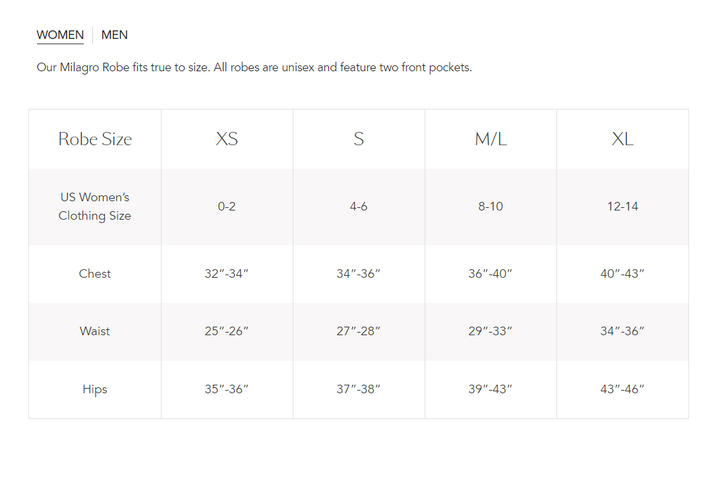
Task: Switch to the MEN tab
Action: 114,35
